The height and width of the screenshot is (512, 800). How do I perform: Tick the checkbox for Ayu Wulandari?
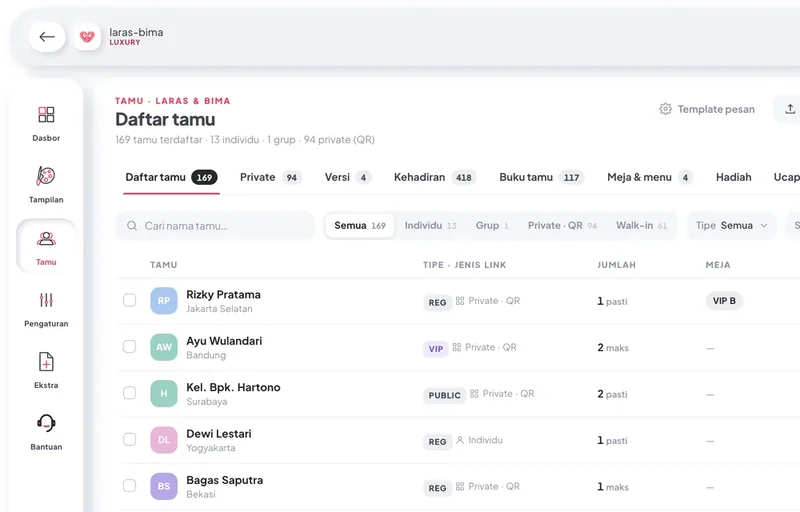point(130,346)
